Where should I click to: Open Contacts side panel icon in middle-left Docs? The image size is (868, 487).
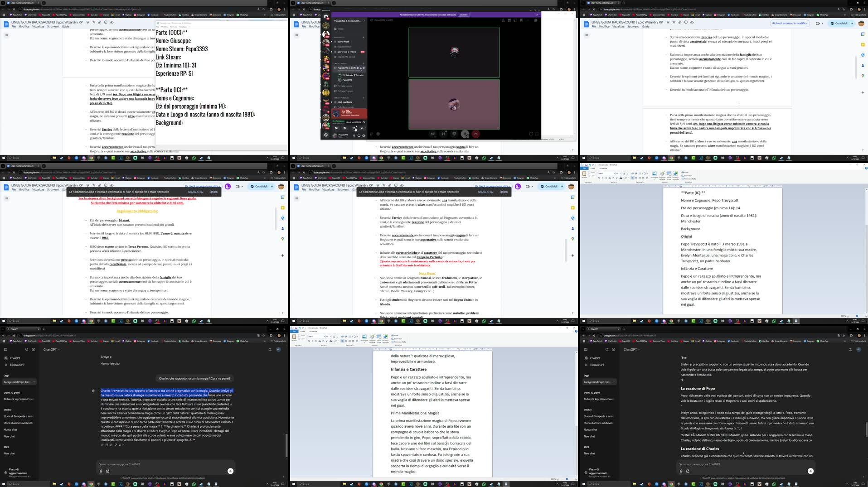pyautogui.click(x=282, y=228)
